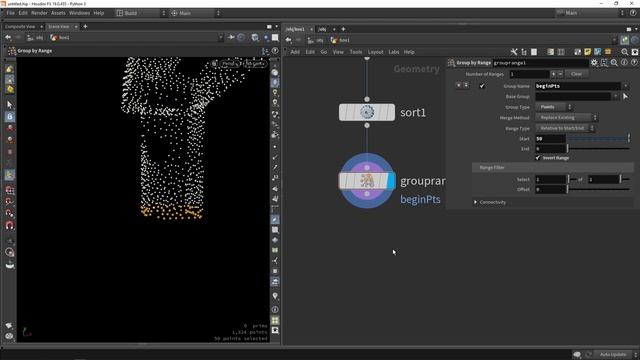640x360 pixels.
Task: Click the bottom icon in viewport right toolbar
Action: coord(275,331)
